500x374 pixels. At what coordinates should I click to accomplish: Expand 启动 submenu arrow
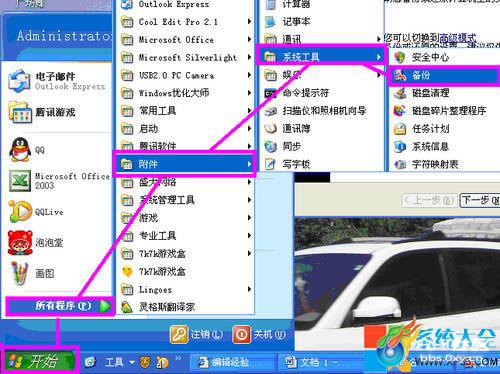click(x=249, y=128)
